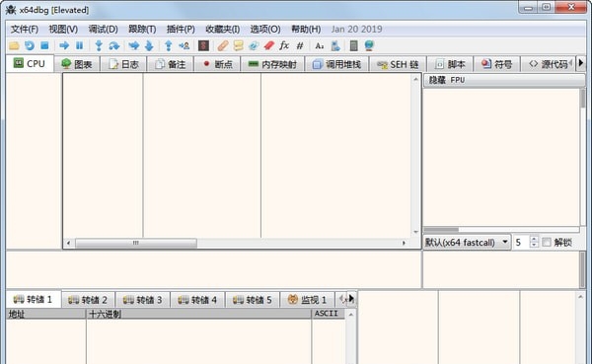592x364 pixels.
Task: Click the open file folder icon
Action: click(15, 46)
